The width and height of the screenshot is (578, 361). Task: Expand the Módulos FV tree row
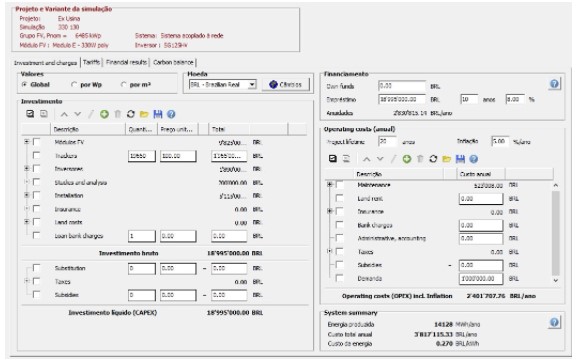[x=27, y=142]
